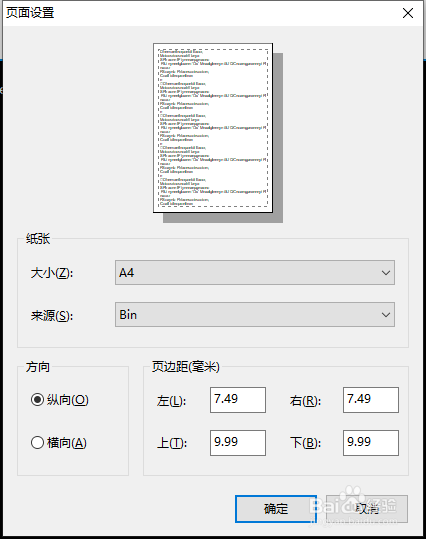Viewport: 426px width, 539px height.
Task: Open the 大小 paper size dropdown
Action: point(255,273)
